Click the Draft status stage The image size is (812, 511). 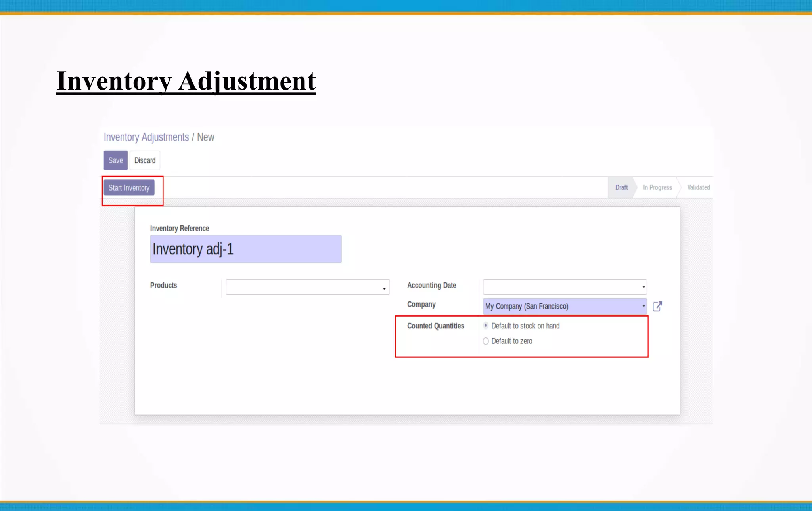tap(621, 187)
